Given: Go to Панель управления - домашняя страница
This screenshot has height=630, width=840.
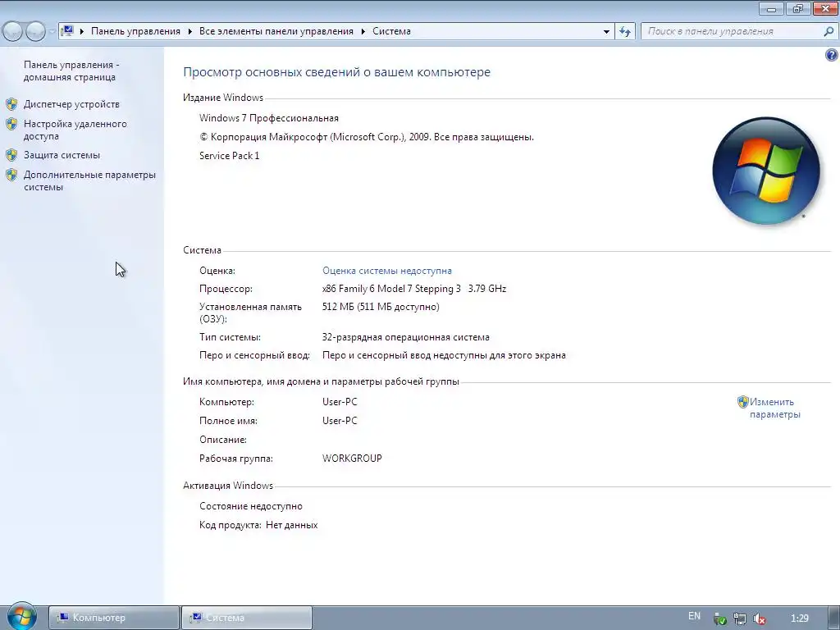Looking at the screenshot, I should coord(71,71).
